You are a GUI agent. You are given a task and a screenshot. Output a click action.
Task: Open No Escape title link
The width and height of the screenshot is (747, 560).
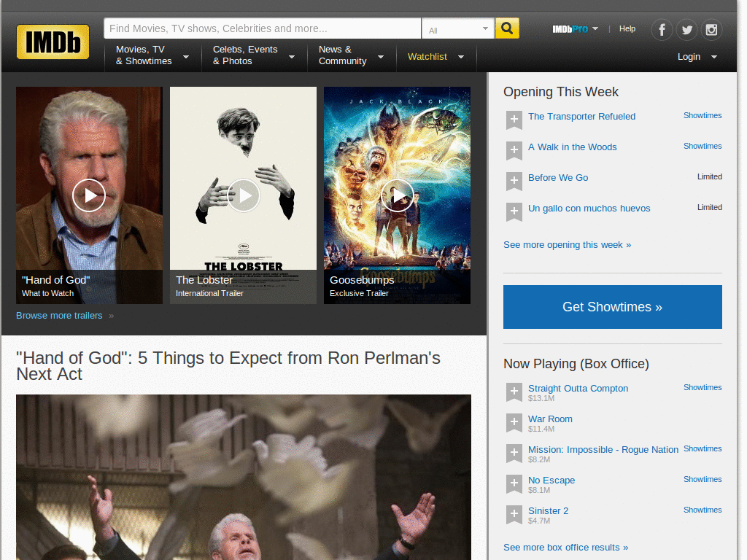click(x=551, y=480)
